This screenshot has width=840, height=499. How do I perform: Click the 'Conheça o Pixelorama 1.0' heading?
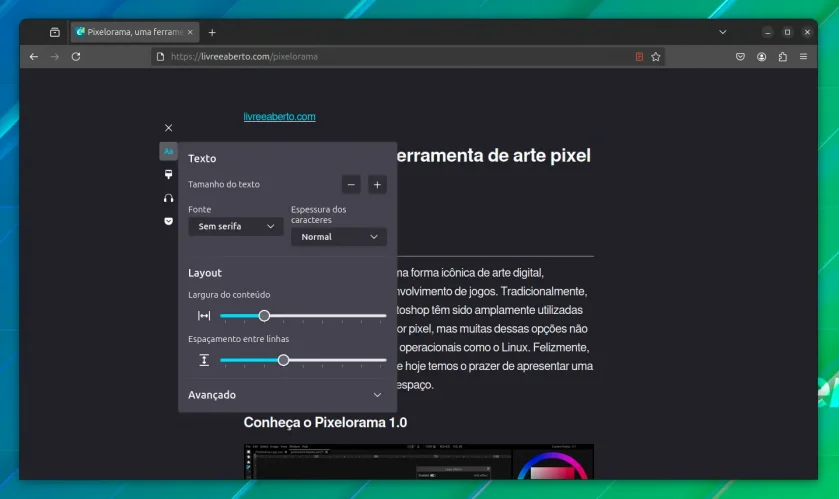[x=325, y=422]
